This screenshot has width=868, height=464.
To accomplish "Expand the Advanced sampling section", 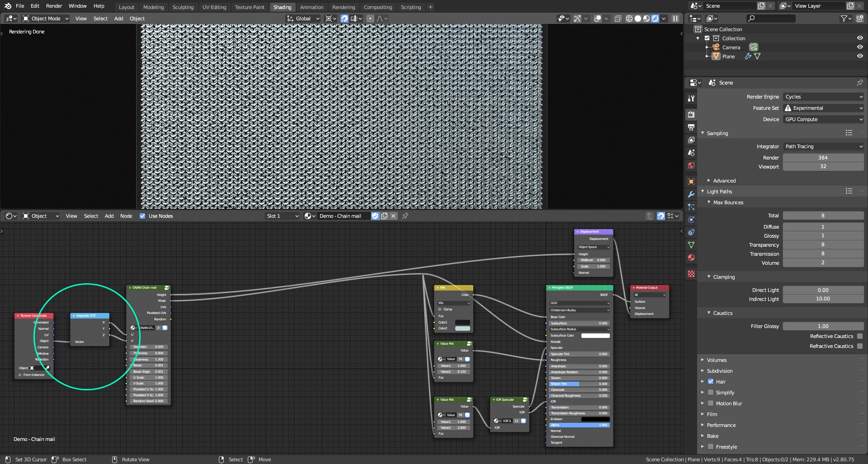I will click(724, 181).
